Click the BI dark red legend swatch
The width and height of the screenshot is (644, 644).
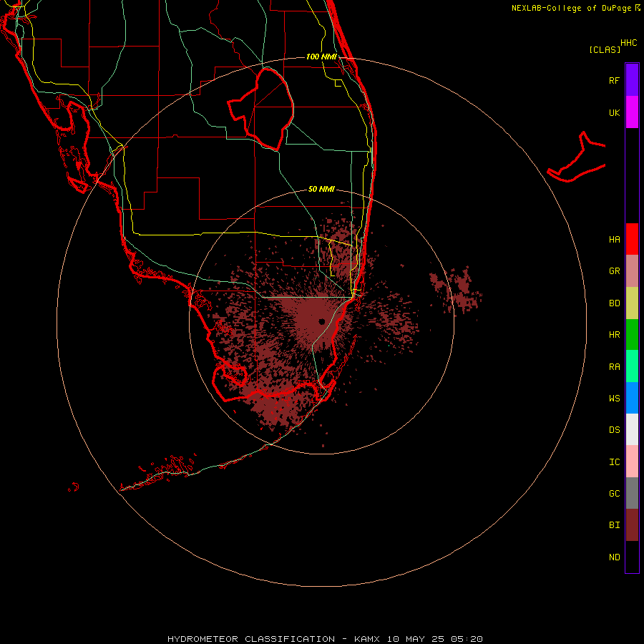632,525
